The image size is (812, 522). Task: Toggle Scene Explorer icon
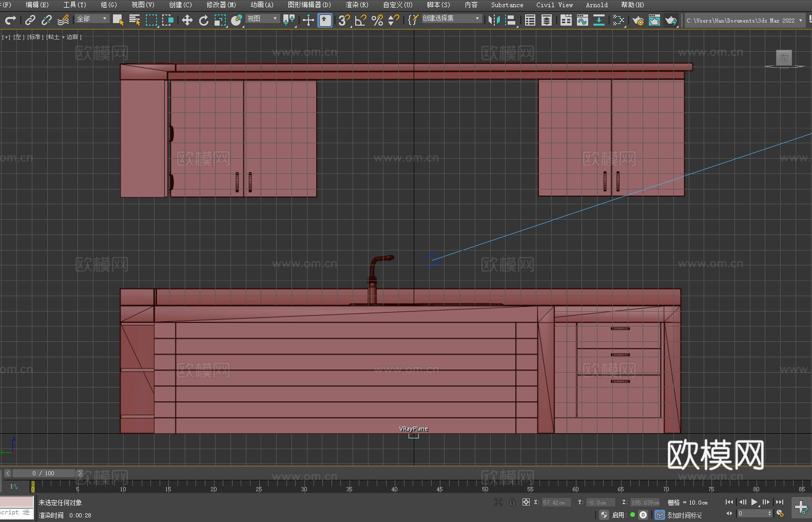pos(530,20)
